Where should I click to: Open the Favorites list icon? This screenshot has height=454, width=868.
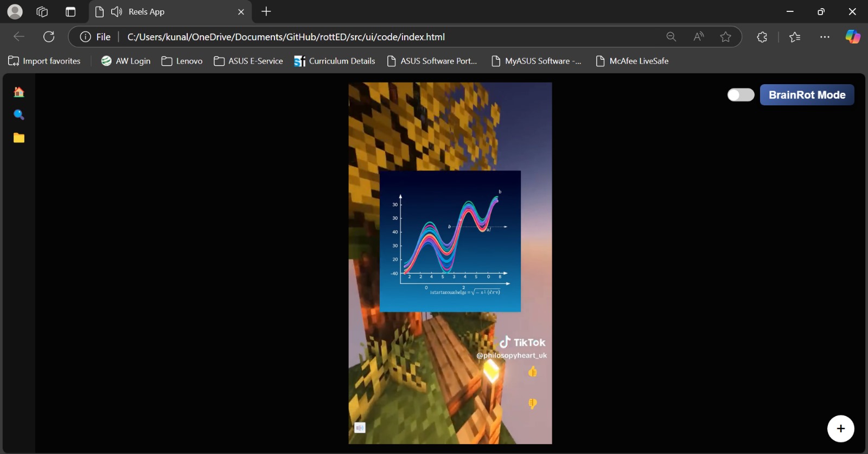coord(795,37)
